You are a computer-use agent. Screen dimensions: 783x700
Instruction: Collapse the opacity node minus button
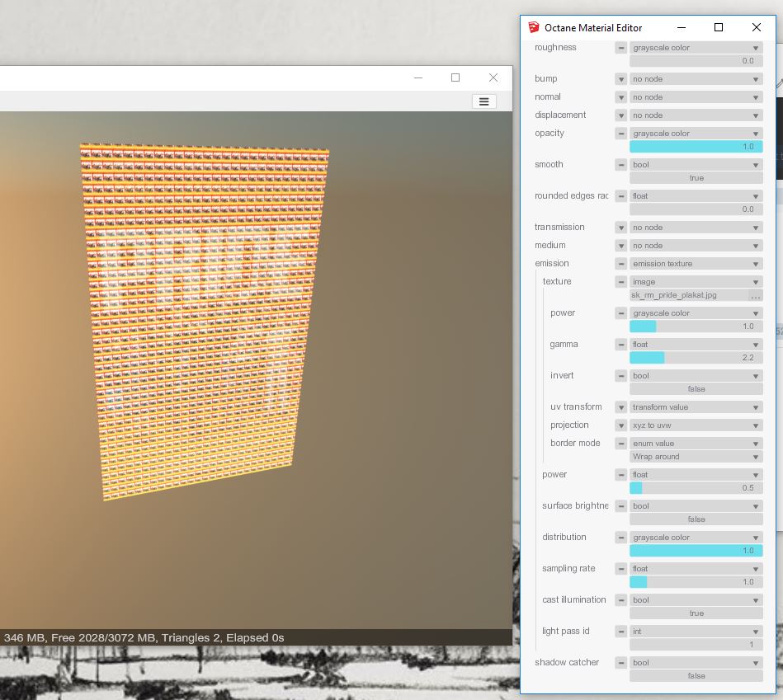620,134
